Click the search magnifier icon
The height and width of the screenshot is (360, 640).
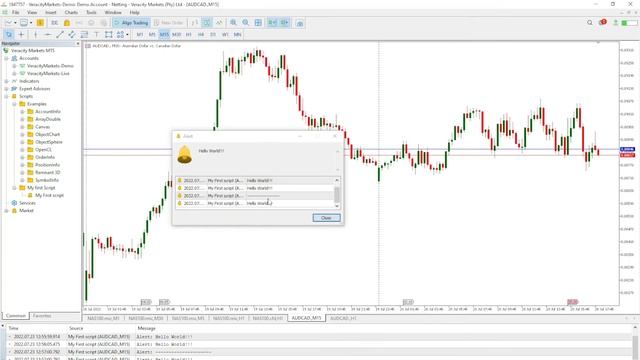590,23
